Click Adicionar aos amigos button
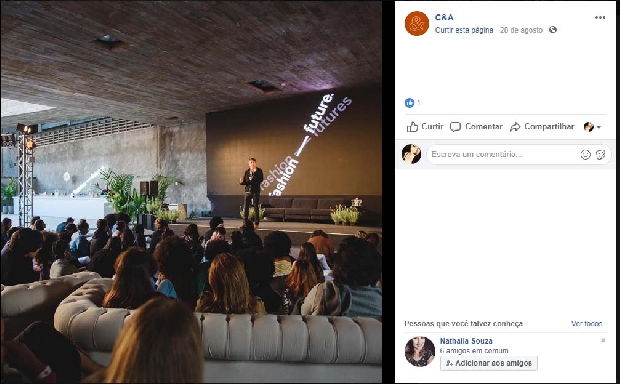 click(x=489, y=363)
